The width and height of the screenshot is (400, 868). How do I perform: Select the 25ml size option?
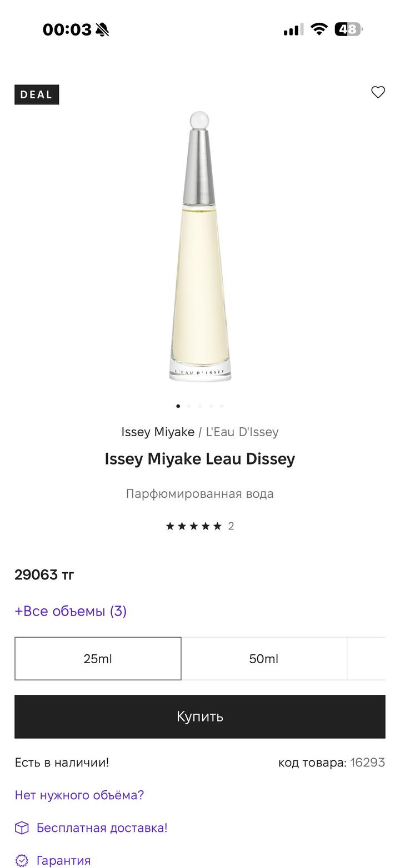(x=98, y=658)
